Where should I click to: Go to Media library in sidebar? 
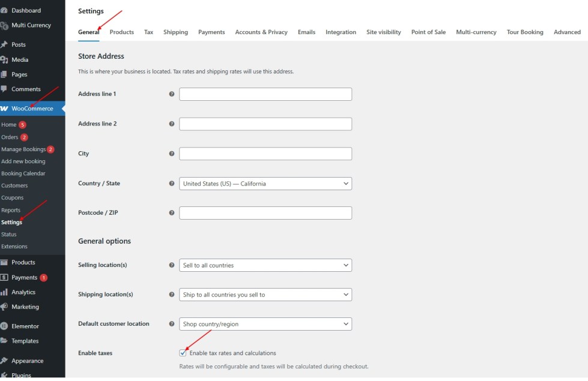pyautogui.click(x=20, y=59)
